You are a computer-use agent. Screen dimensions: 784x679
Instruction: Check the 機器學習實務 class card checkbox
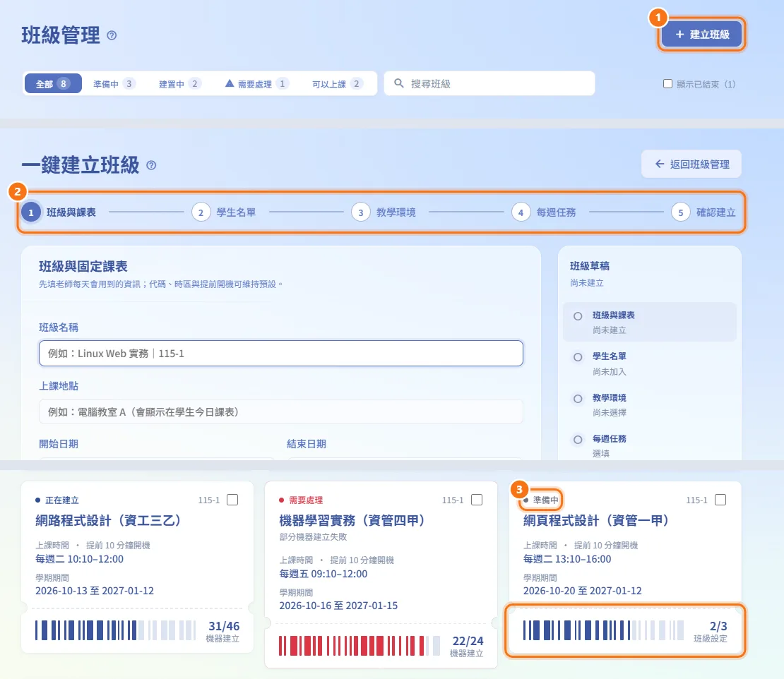[477, 500]
